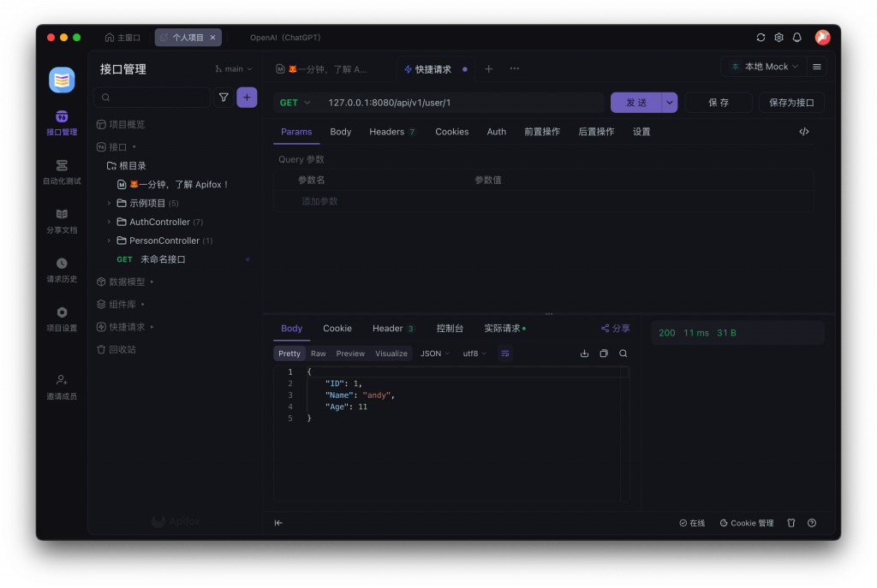This screenshot has width=877, height=588.
Task: Select the Pretty response view
Action: pos(289,353)
